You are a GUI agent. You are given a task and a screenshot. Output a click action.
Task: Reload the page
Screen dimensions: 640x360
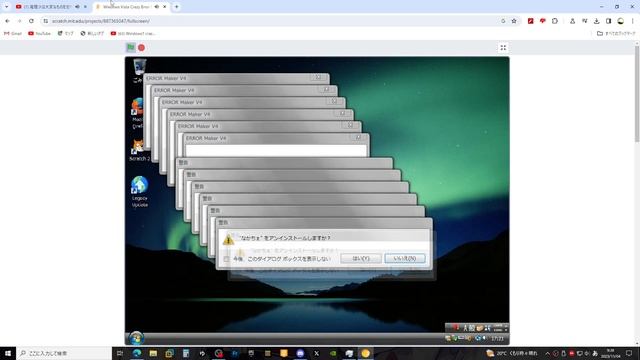click(x=31, y=21)
